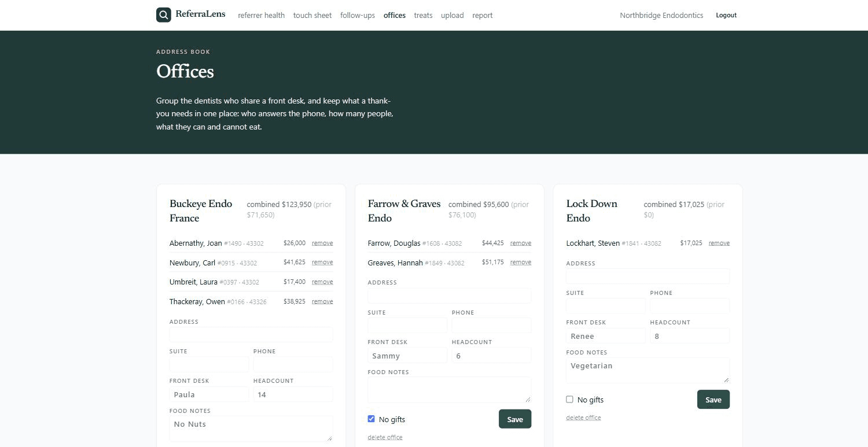Image resolution: width=868 pixels, height=447 pixels.
Task: Click the Farrow & Graves Endo address field
Action: tap(450, 295)
